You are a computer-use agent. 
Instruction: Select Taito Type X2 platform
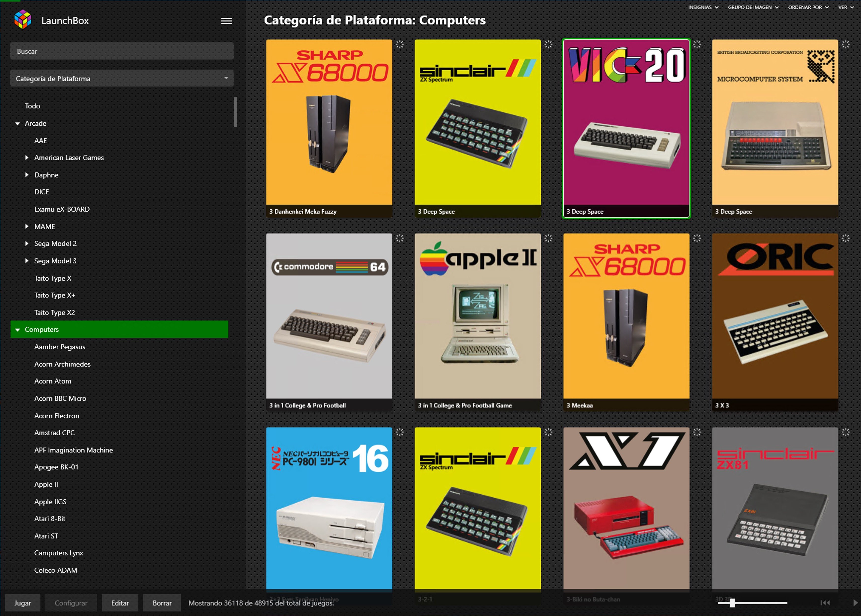(55, 312)
